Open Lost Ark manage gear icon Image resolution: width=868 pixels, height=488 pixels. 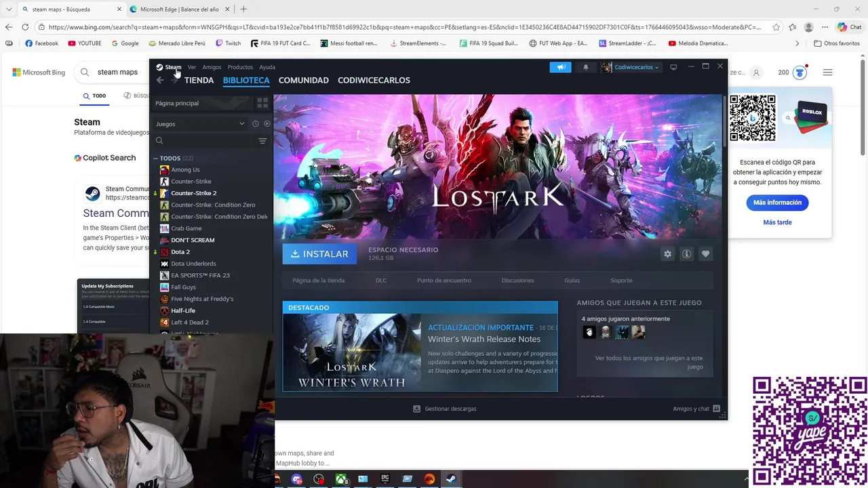coord(667,253)
